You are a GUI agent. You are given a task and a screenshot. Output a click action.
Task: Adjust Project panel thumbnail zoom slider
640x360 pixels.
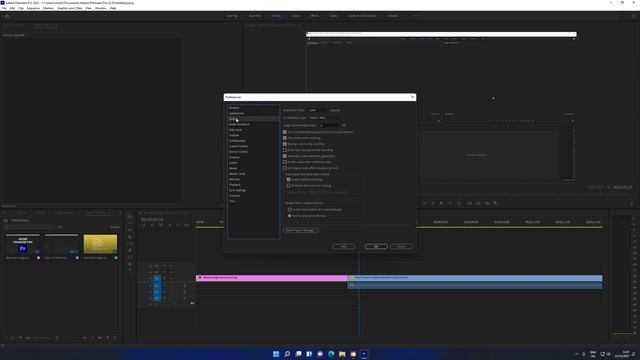43,338
